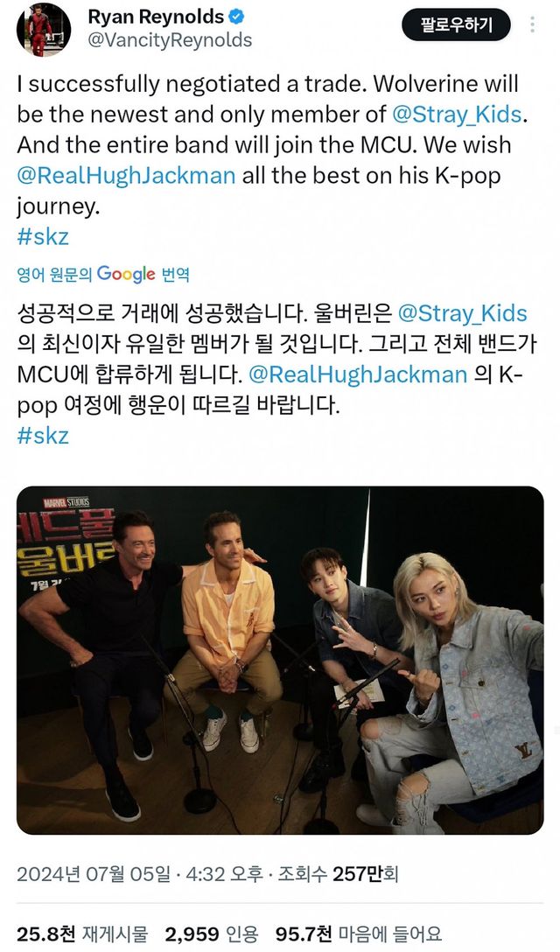Click the 영어 원문의 번역 translation label
The width and height of the screenshot is (560, 952).
pos(103,275)
